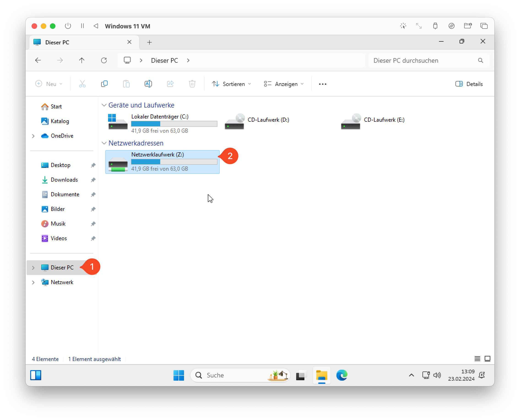Image resolution: width=520 pixels, height=420 pixels.
Task: Select Downloads in the sidebar
Action: pos(64,180)
